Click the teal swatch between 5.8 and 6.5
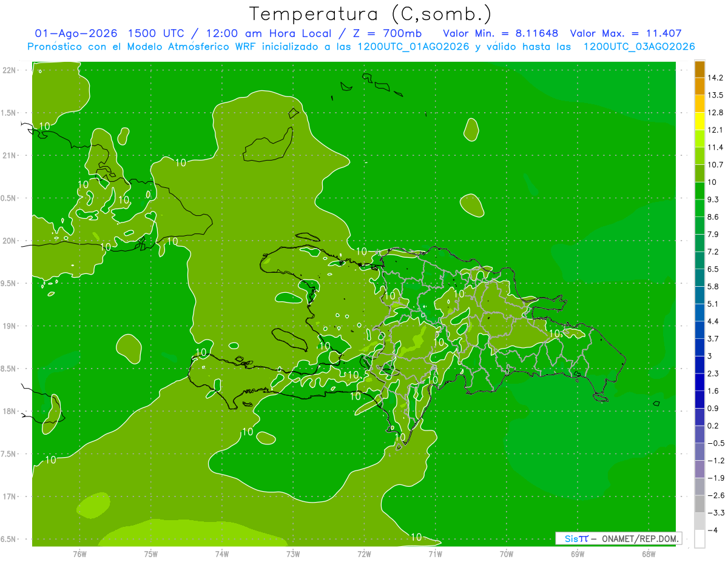The height and width of the screenshot is (562, 728). coord(699,278)
